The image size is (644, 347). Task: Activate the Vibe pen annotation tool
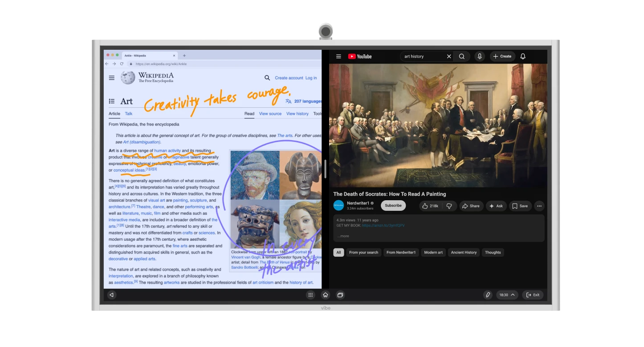point(488,295)
